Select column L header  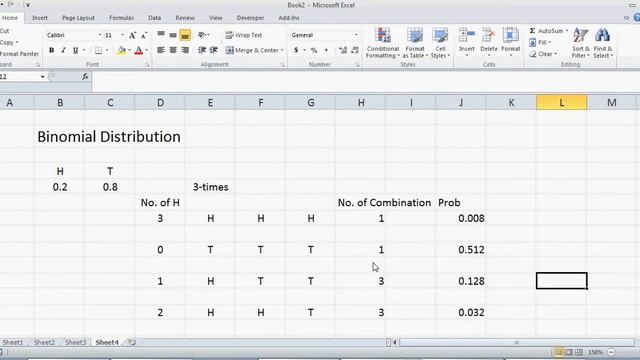click(562, 102)
